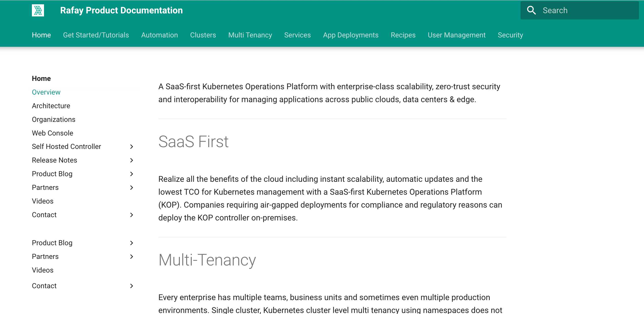Expand first Partners chevron arrow
The image size is (644, 314).
132,188
